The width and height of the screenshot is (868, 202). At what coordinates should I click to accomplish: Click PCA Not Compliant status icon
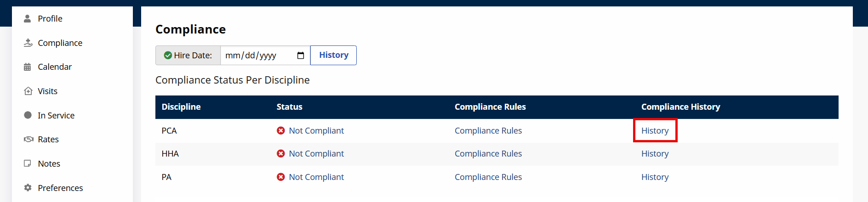click(281, 131)
